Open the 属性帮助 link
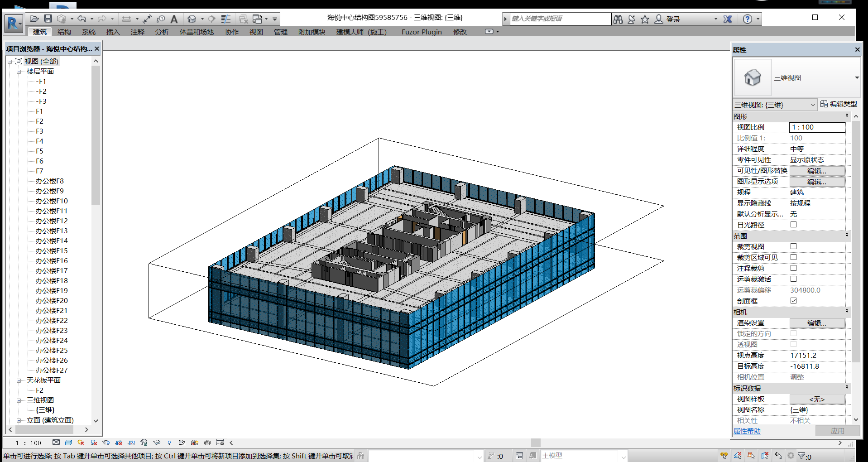Screen dimensions: 868x462 click(x=747, y=431)
